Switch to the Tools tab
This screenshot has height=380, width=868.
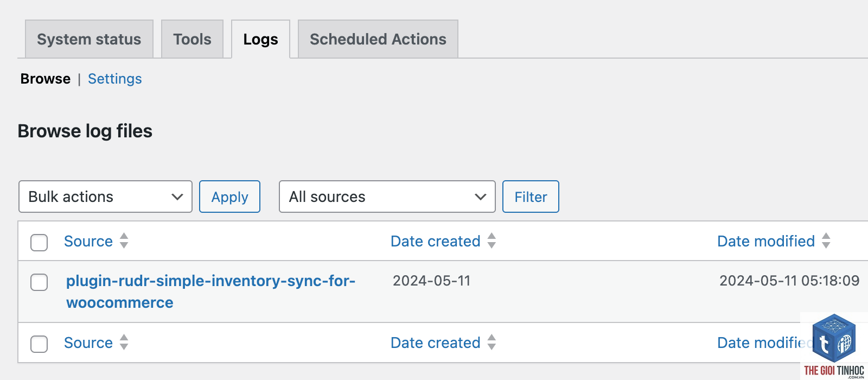[192, 39]
